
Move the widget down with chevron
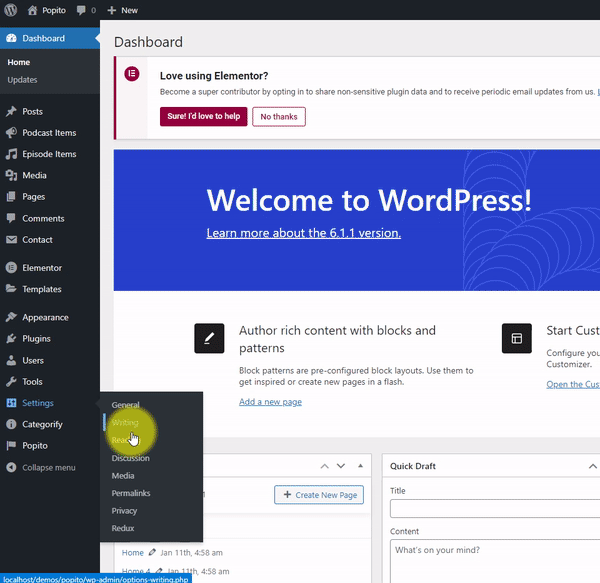[341, 466]
